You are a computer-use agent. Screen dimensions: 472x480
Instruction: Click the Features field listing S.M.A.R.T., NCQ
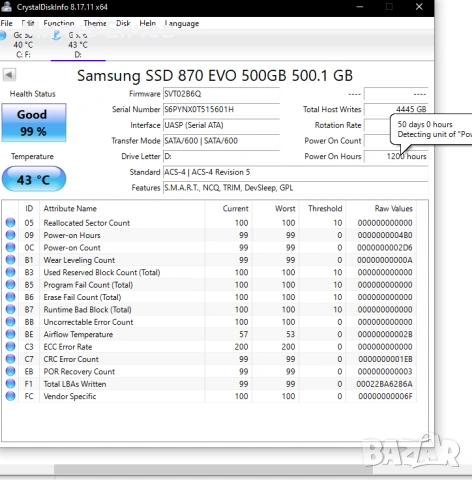click(295, 188)
